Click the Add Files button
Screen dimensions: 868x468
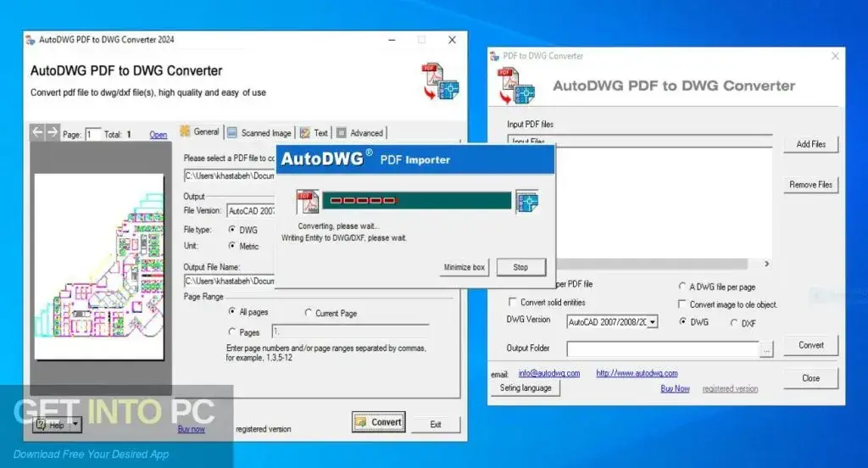(811, 144)
